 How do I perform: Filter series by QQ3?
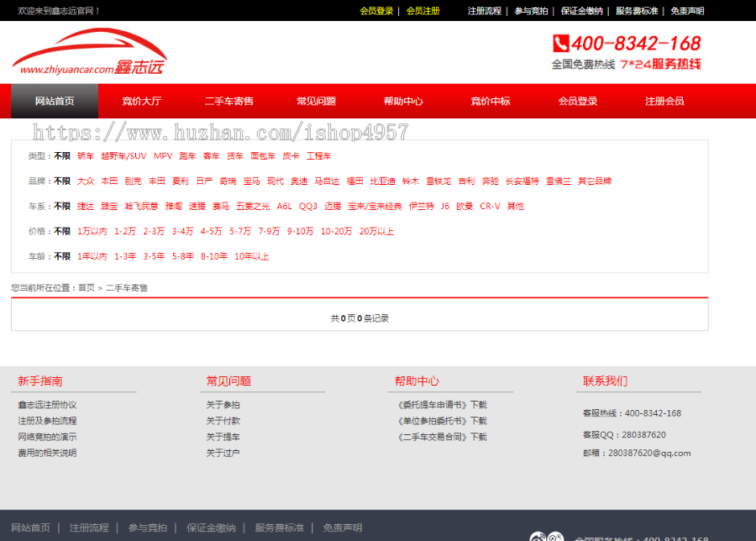pyautogui.click(x=308, y=207)
